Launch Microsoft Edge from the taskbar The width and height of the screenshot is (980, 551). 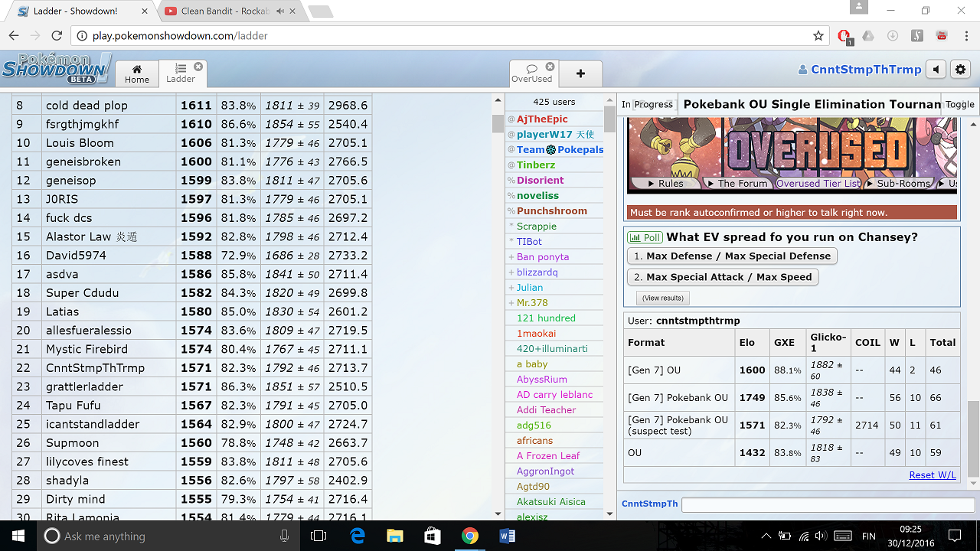pyautogui.click(x=357, y=536)
